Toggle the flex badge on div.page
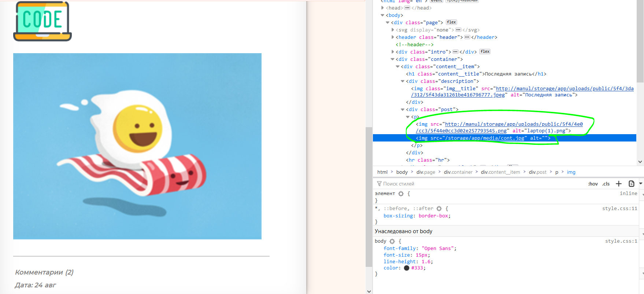 (x=451, y=22)
